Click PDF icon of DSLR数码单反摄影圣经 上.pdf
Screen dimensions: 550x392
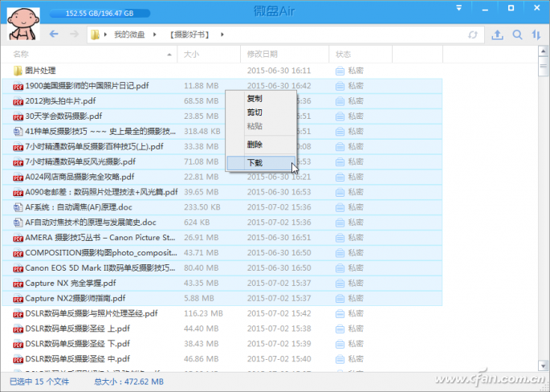pos(18,329)
